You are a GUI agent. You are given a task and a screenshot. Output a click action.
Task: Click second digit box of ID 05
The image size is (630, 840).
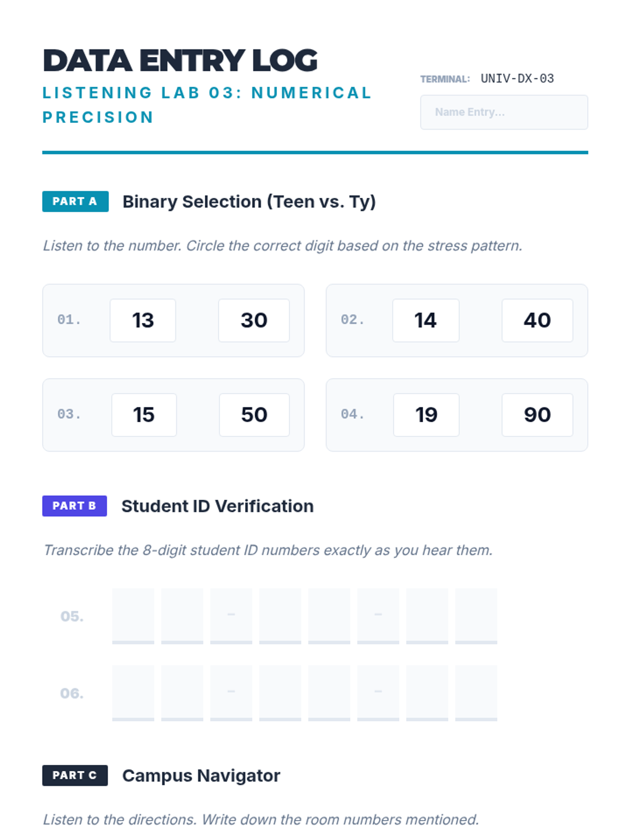(182, 615)
